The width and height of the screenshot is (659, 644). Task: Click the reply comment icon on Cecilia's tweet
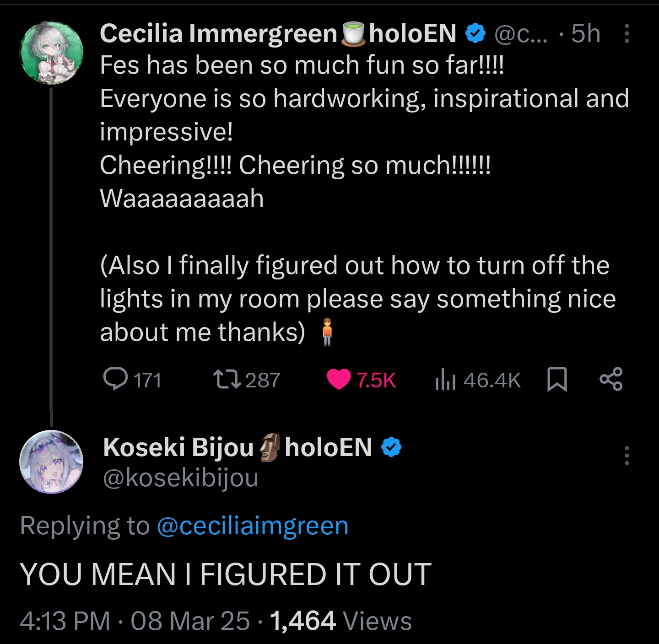pyautogui.click(x=116, y=379)
